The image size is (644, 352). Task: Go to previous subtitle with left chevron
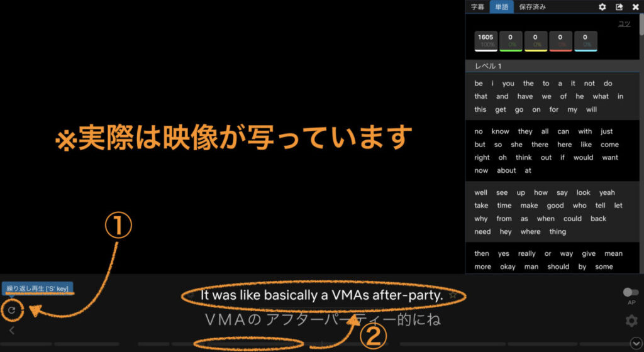pos(11,330)
